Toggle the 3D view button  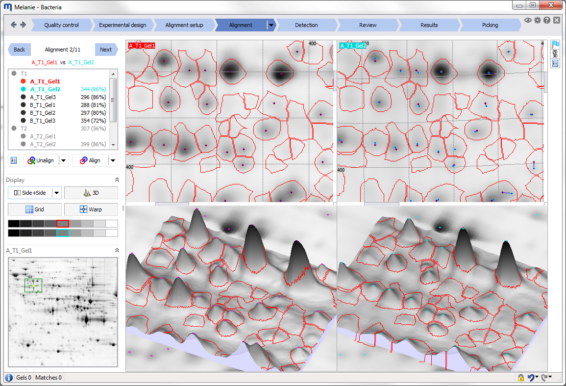click(x=91, y=193)
